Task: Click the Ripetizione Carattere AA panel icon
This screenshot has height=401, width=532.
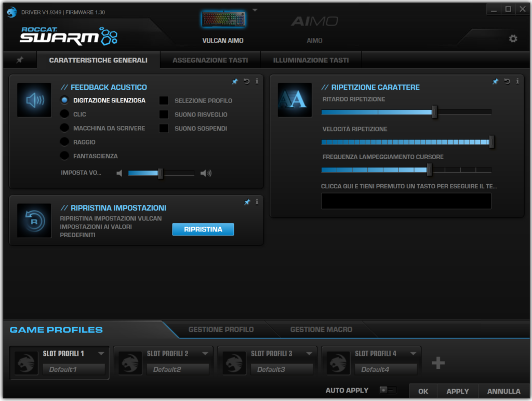Action: click(295, 100)
